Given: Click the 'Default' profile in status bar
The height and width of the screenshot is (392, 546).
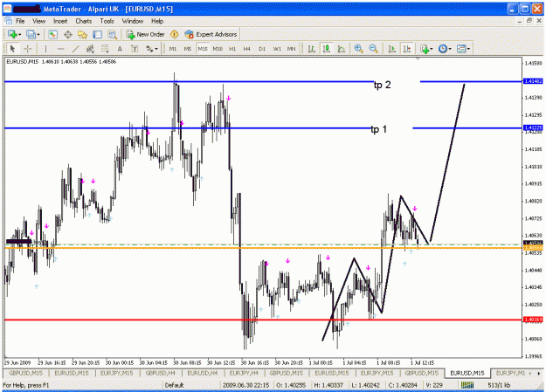Looking at the screenshot, I should (174, 385).
